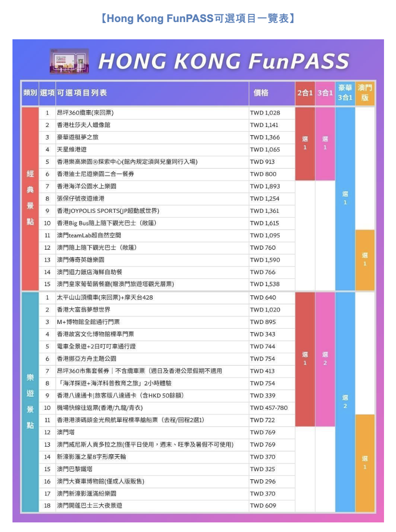Click red 選1 block in upper 2合1 column
The image size is (396, 532).
pos(305,143)
